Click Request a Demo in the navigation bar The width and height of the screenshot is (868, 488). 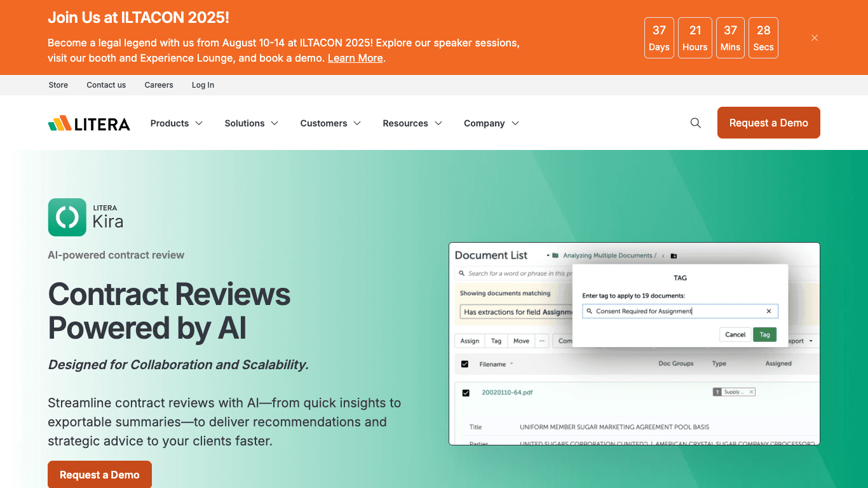tap(769, 123)
